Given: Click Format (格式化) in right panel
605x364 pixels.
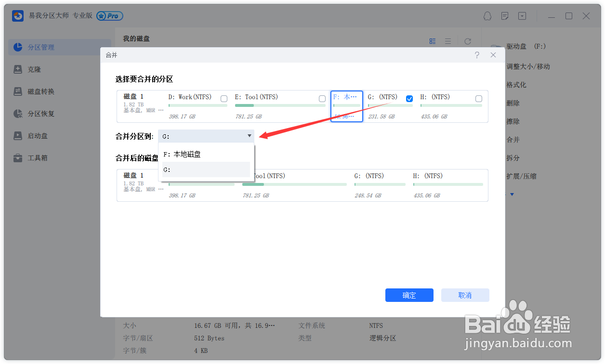Looking at the screenshot, I should coord(516,85).
